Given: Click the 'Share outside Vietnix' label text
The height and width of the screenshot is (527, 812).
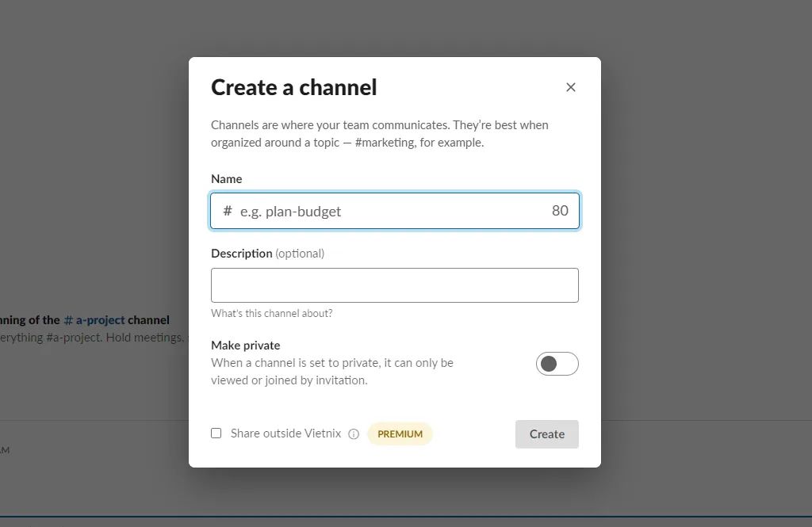Looking at the screenshot, I should click(x=282, y=433).
